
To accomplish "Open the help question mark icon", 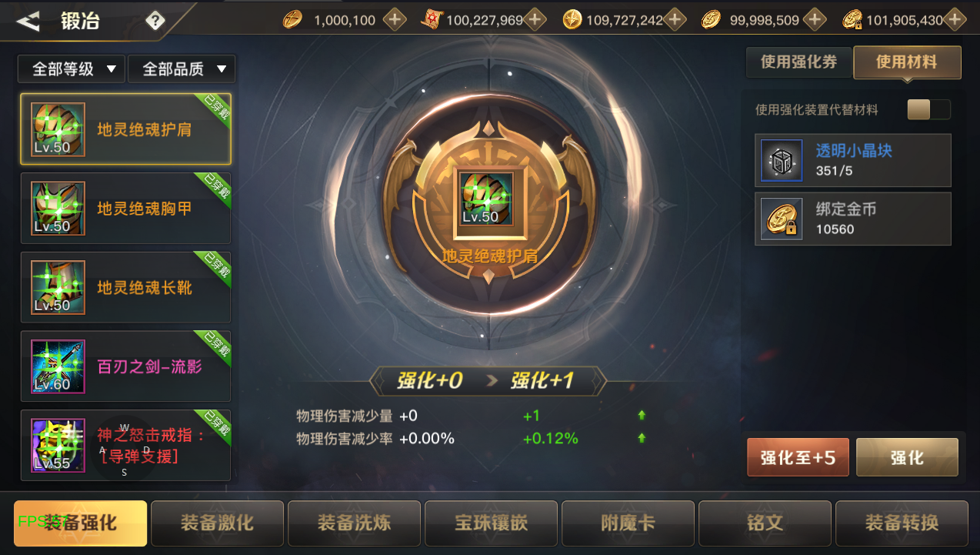I will (155, 21).
